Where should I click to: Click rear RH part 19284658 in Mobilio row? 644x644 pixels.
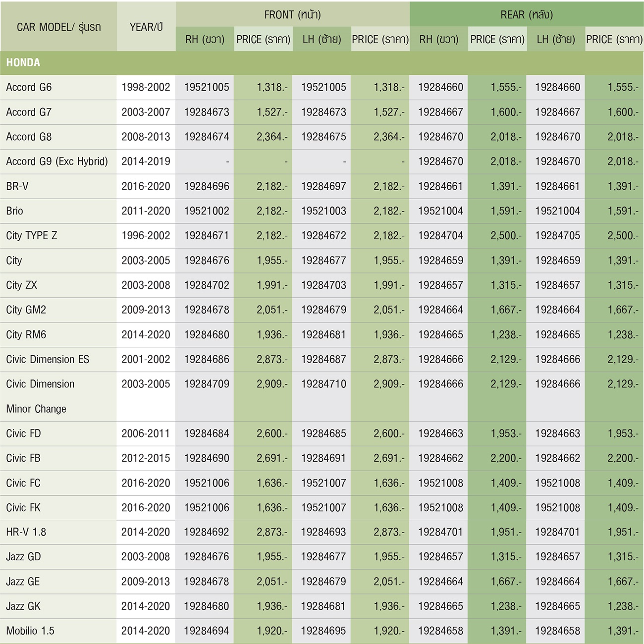point(440,631)
